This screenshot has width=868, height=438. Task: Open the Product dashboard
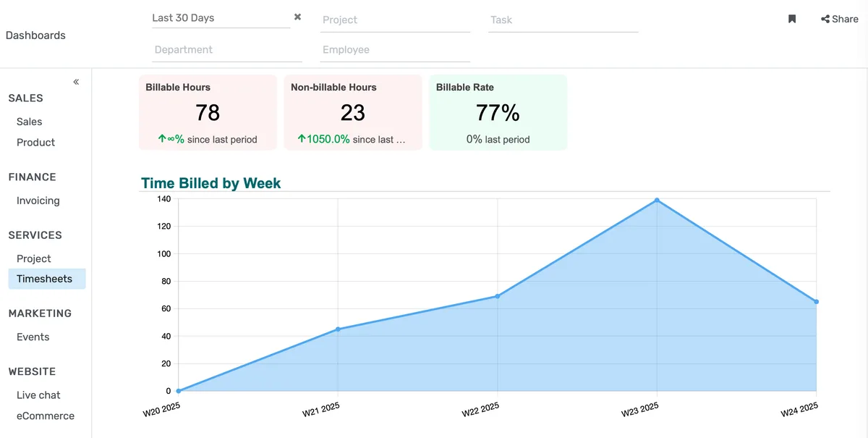(35, 142)
